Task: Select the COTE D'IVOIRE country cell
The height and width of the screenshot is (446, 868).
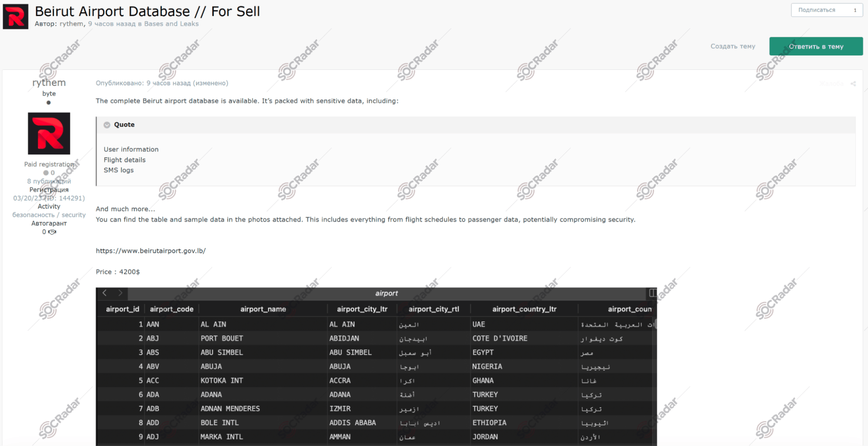Action: point(525,338)
